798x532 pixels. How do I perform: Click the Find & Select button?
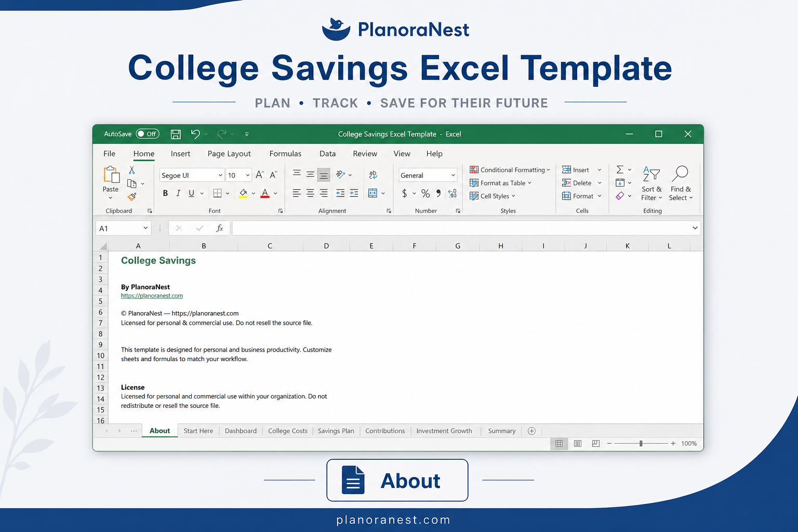pyautogui.click(x=681, y=183)
